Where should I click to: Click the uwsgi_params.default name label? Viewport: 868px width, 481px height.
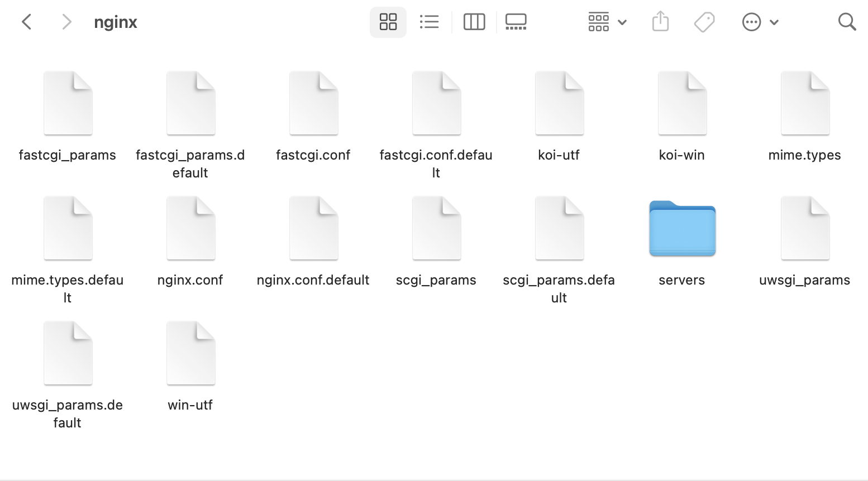[68, 414]
